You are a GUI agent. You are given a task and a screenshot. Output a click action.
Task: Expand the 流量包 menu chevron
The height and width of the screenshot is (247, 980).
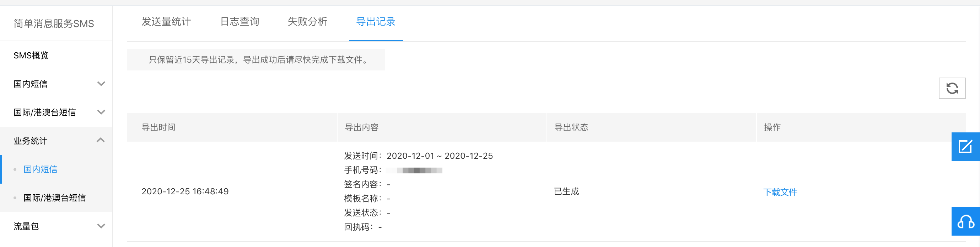[101, 226]
